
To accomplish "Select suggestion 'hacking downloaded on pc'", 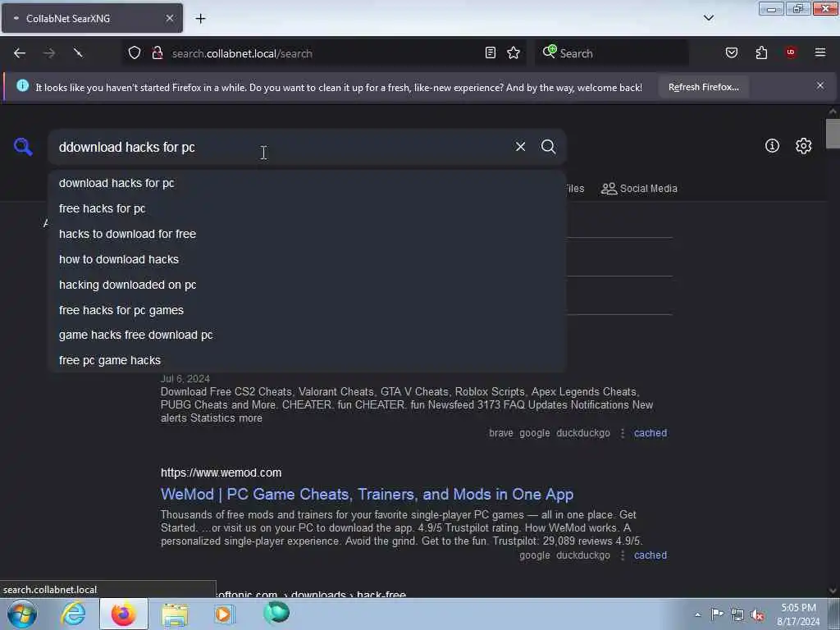I will coord(307,285).
